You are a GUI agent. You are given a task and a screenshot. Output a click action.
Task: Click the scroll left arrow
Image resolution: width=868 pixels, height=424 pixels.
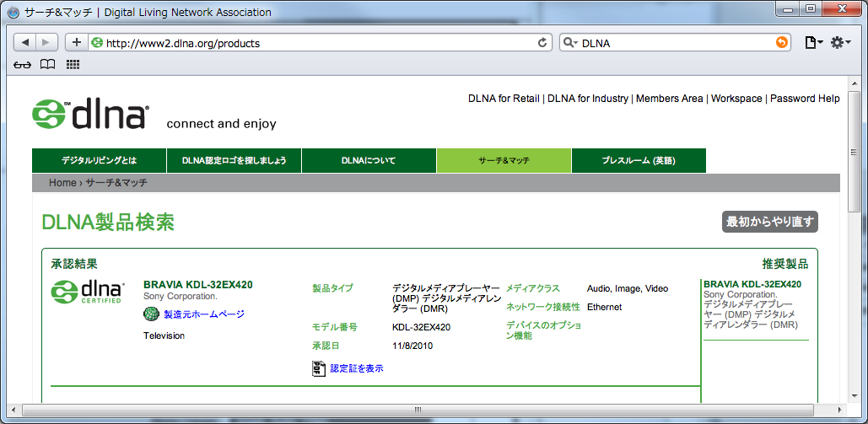coord(14,410)
